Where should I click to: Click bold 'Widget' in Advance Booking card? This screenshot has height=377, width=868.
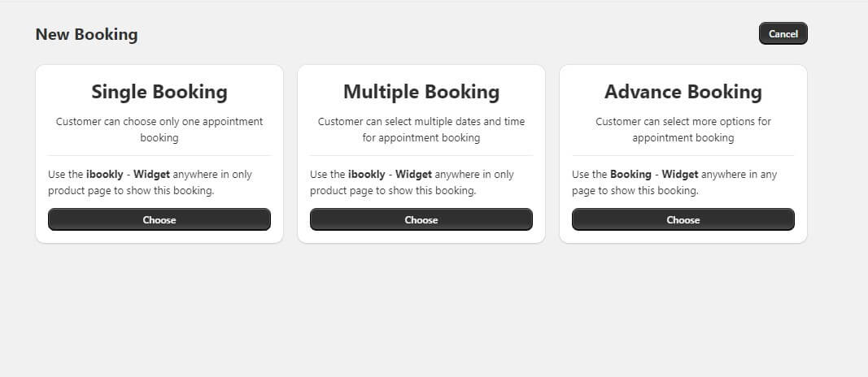[x=680, y=174]
